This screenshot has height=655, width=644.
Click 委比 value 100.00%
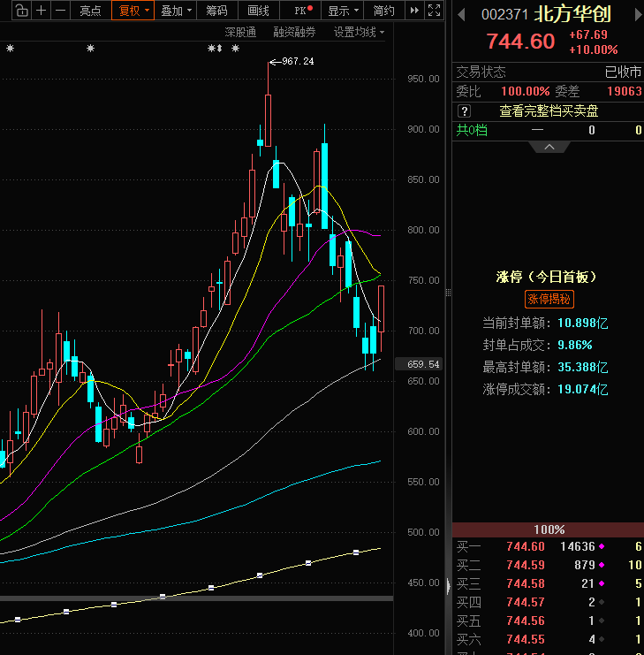click(x=526, y=91)
